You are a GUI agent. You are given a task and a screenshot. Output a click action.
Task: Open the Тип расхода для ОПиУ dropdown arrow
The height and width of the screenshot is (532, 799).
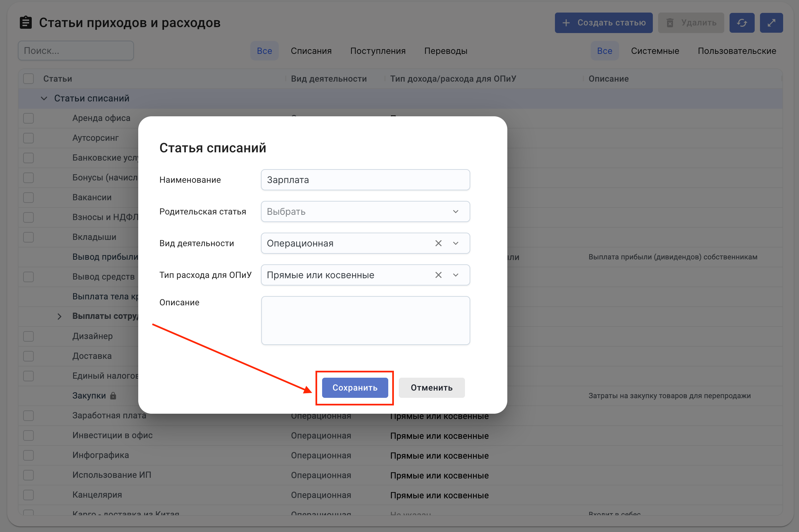click(x=456, y=275)
